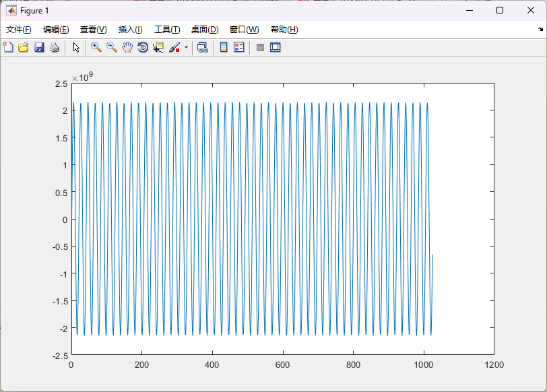Click the Link Plot icon
The height and width of the screenshot is (392, 547).
[x=202, y=47]
